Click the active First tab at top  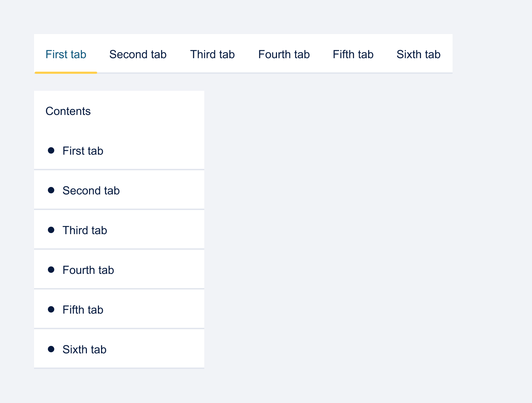[66, 54]
